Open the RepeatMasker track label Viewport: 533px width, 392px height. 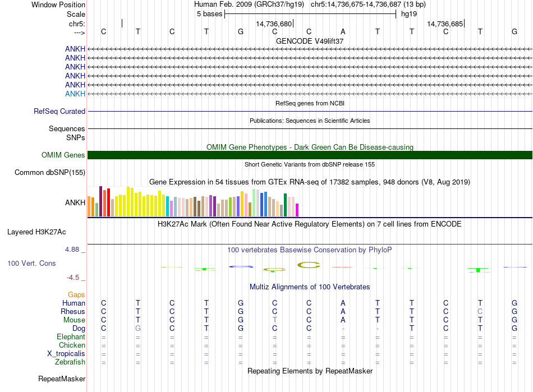tap(61, 379)
